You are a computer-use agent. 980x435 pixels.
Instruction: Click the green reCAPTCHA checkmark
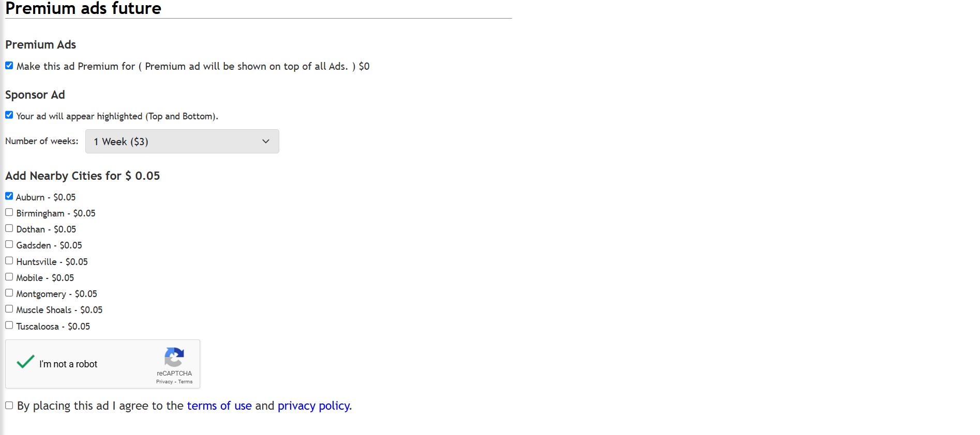point(25,362)
